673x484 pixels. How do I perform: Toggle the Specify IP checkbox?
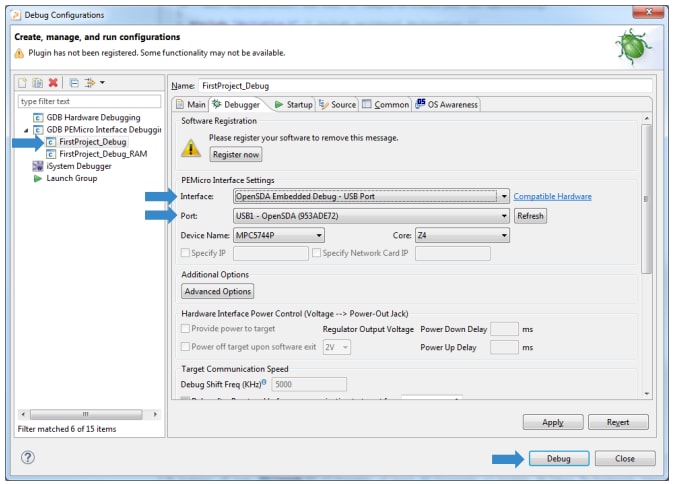pyautogui.click(x=187, y=254)
